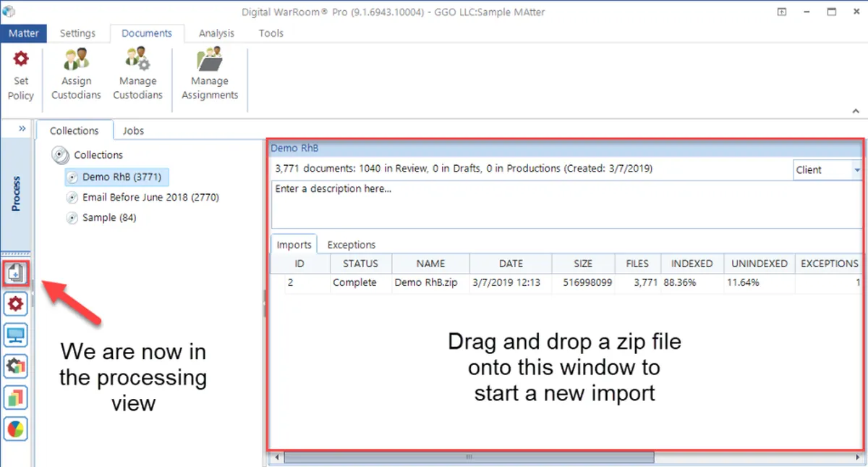This screenshot has width=868, height=467.
Task: Click the vertical Process panel button
Action: (x=16, y=193)
